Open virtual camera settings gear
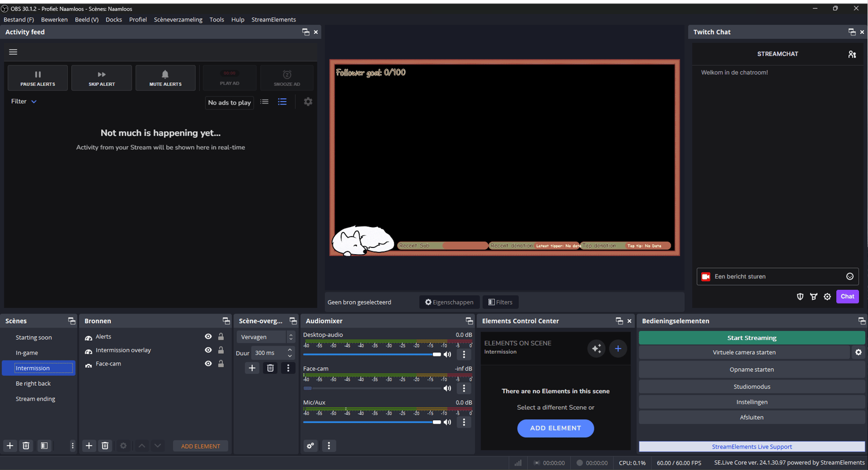 858,352
